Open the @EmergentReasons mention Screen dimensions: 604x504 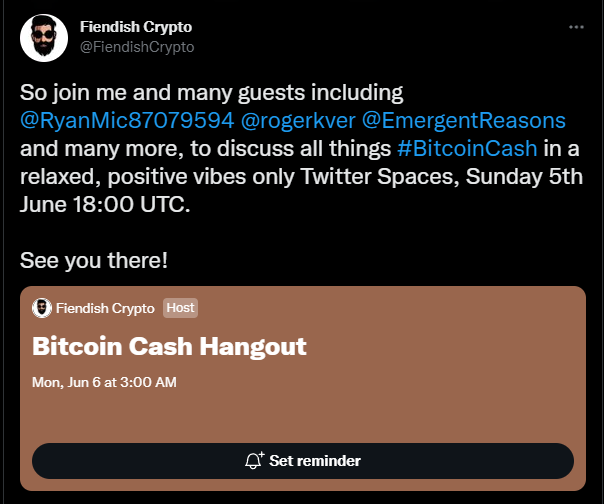tap(464, 121)
